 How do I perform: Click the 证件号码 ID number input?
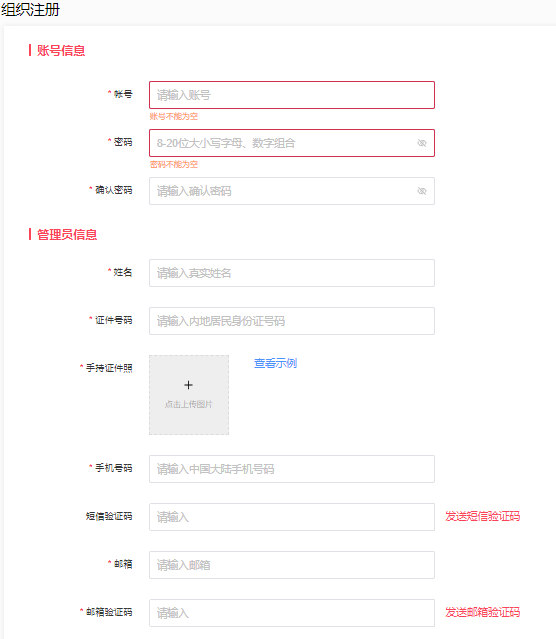292,321
